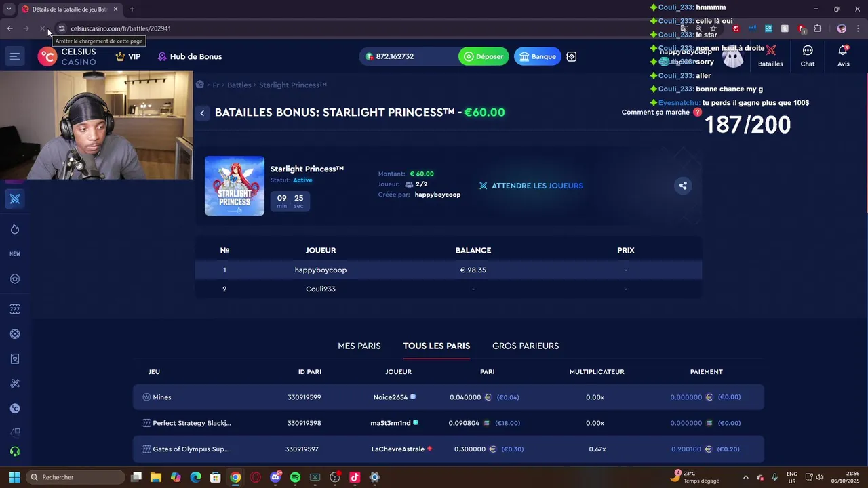
Task: Open the Chrome extensions puzzle icon
Action: tap(817, 28)
